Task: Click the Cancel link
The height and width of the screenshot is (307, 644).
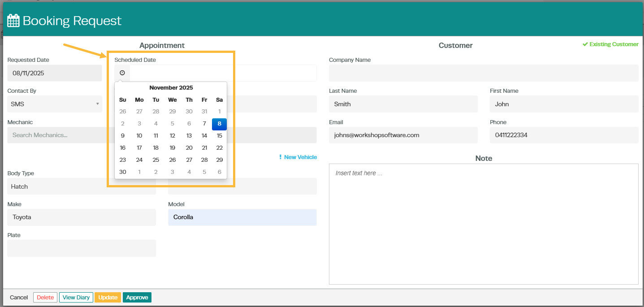Action: [19, 298]
